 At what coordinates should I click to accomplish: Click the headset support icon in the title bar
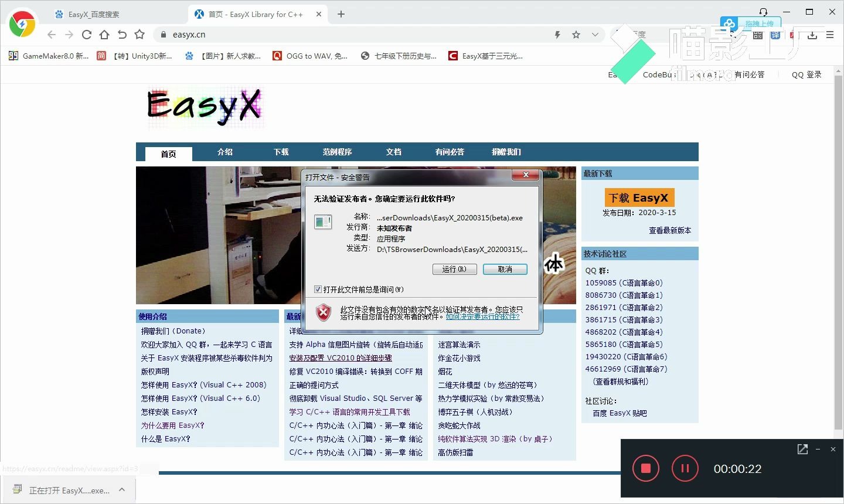point(763,12)
